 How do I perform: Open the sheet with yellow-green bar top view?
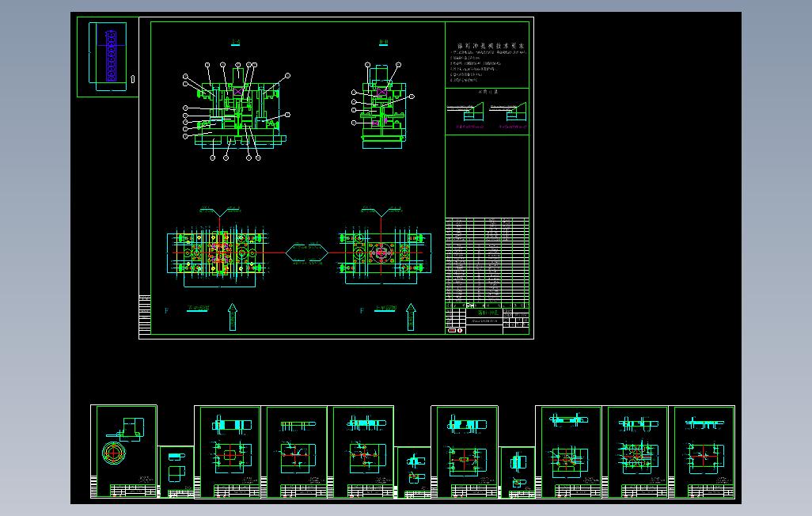click(x=294, y=452)
